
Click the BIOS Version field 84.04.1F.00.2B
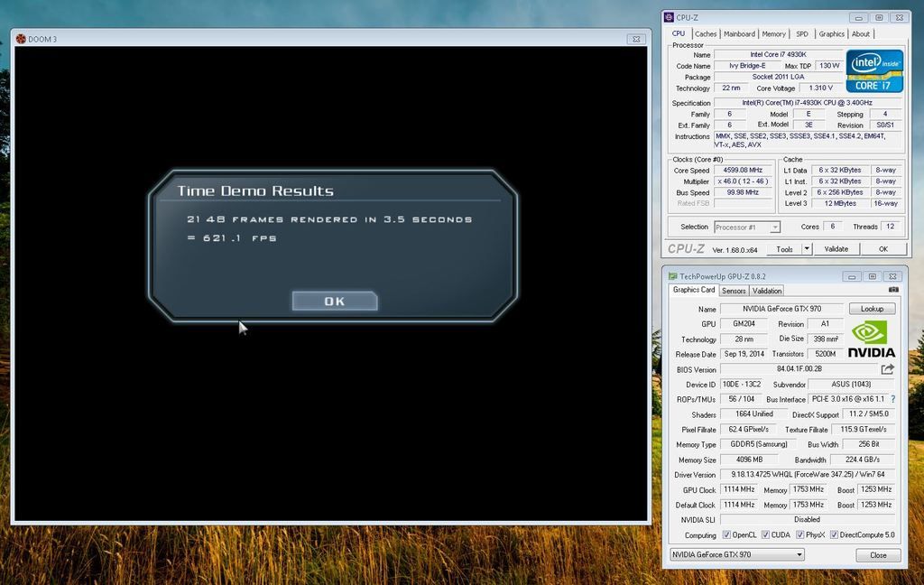[x=799, y=369]
